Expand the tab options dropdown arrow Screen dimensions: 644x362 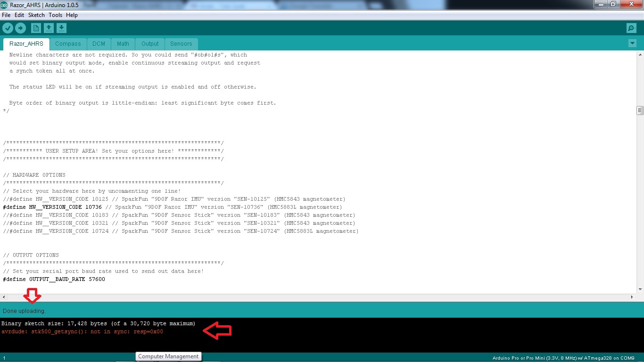point(632,43)
